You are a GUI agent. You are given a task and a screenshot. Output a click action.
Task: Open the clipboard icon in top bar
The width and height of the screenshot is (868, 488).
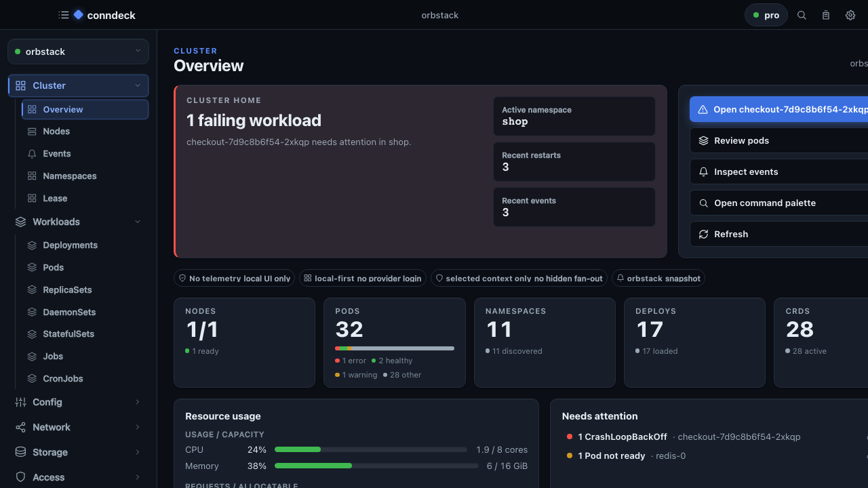point(826,15)
